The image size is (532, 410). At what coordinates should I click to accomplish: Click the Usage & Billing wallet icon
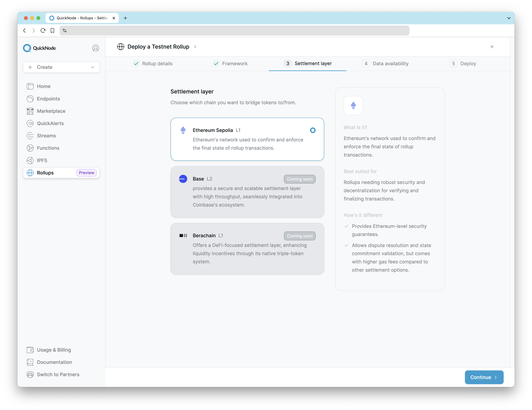click(30, 350)
